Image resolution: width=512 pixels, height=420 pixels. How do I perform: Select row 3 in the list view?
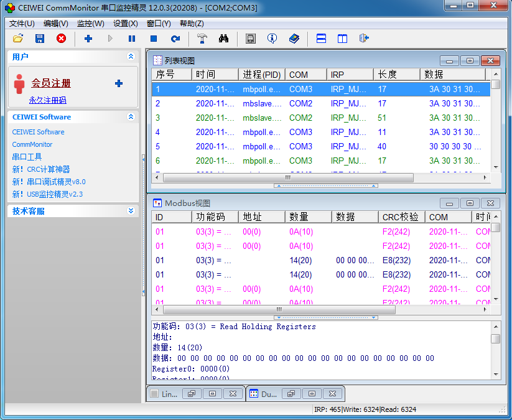(321, 118)
